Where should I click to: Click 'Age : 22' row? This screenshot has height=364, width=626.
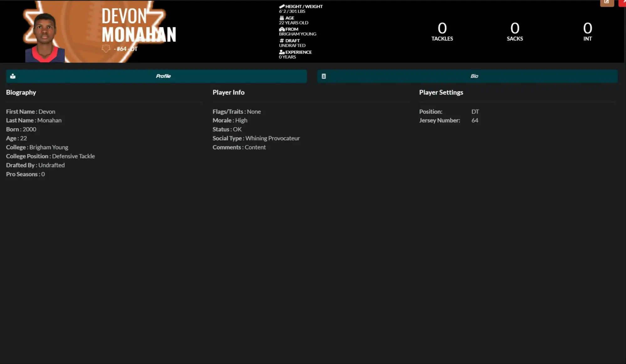click(16, 138)
